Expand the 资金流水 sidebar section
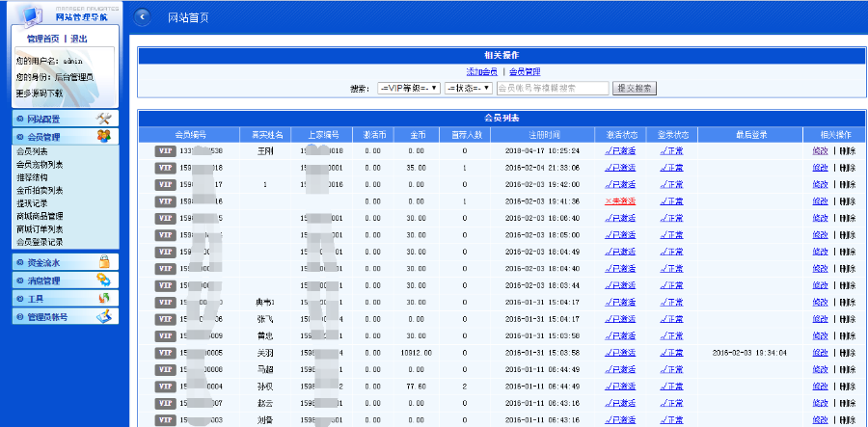Screen dimensions: 868x427 [66, 262]
